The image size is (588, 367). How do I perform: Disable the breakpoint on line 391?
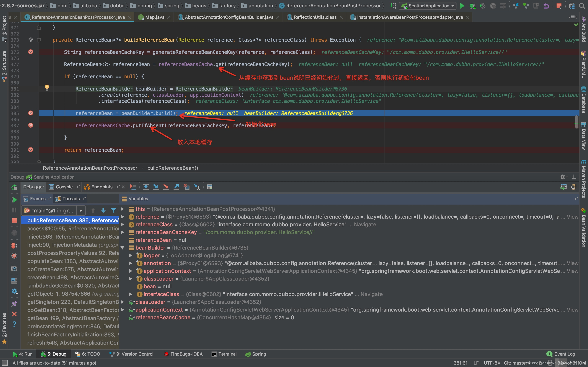[31, 150]
